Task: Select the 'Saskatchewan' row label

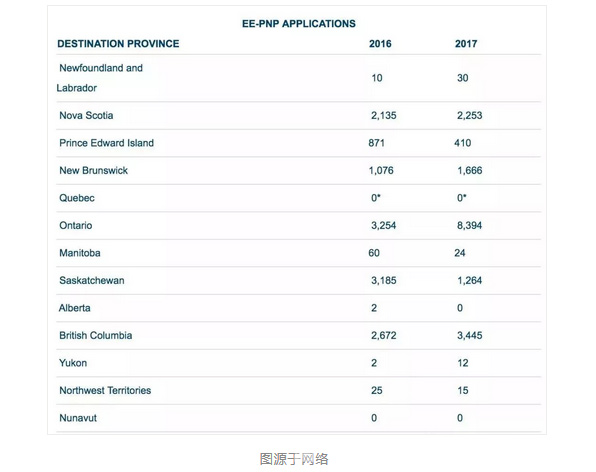Action: pos(92,280)
